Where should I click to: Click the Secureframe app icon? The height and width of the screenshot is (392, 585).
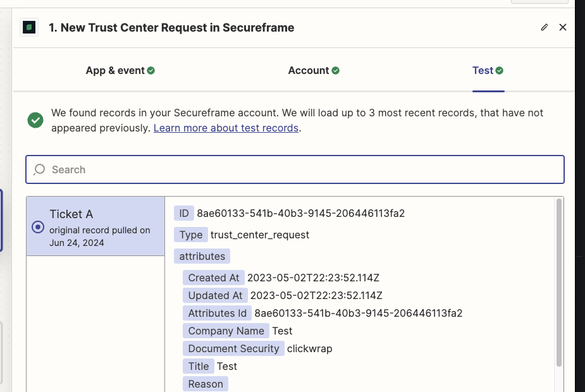click(x=29, y=27)
